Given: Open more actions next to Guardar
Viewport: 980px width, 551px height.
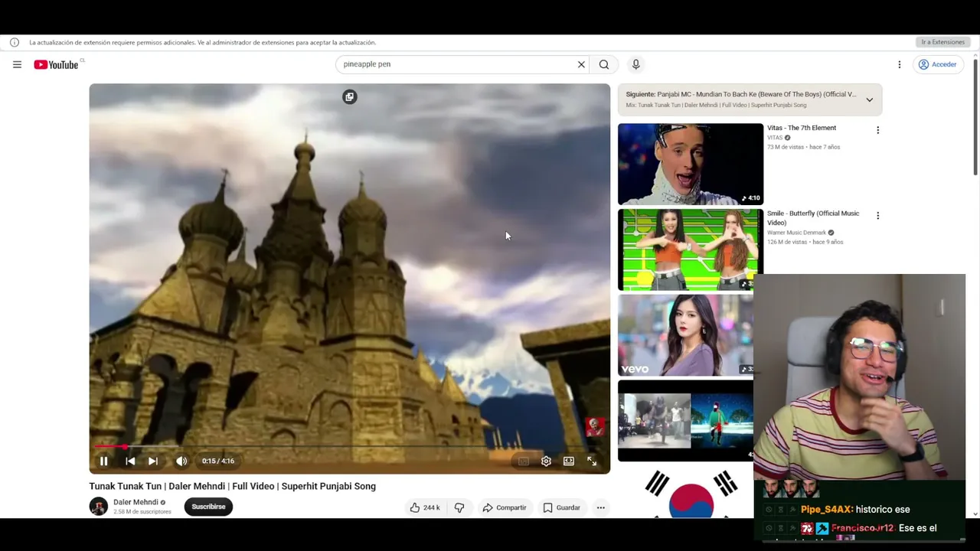Looking at the screenshot, I should (x=601, y=507).
